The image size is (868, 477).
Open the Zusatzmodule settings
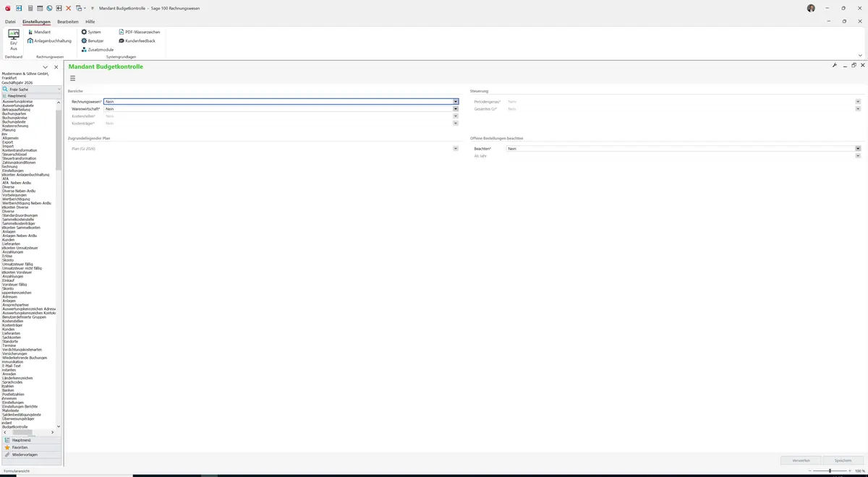click(98, 49)
